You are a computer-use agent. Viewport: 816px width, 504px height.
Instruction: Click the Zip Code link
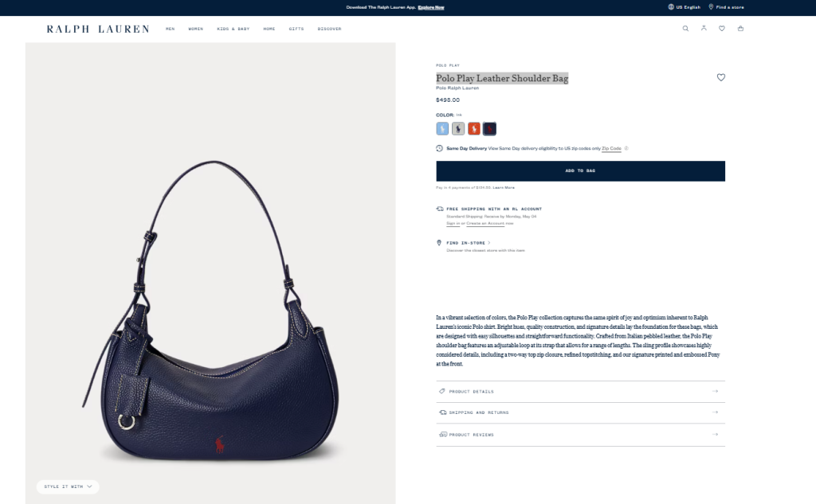coord(611,149)
